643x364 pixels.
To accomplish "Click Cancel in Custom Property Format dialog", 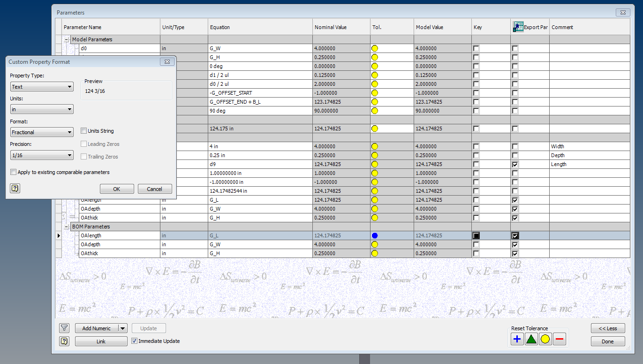I will pyautogui.click(x=155, y=189).
